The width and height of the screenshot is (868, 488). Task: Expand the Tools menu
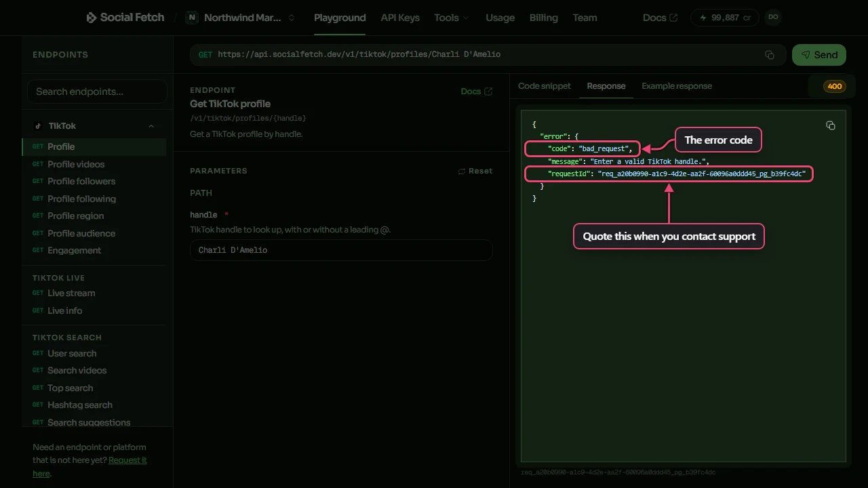(452, 18)
